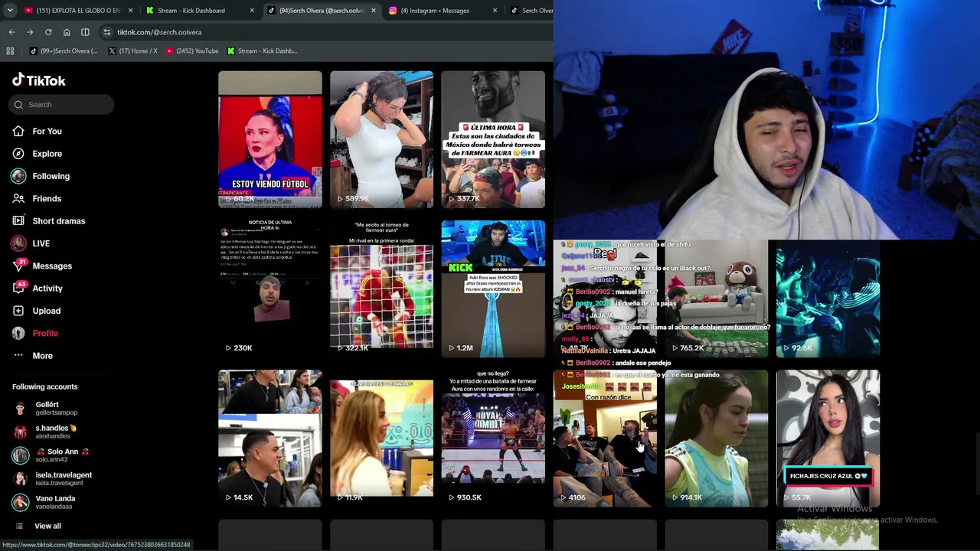View site information icon in address bar
Viewport: 980px width, 551px height.
pos(107,32)
